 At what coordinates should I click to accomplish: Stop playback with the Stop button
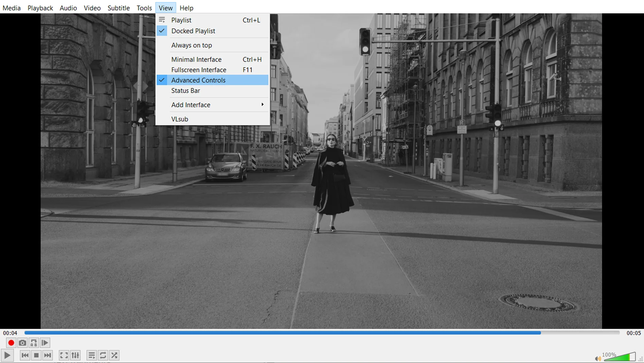[36, 355]
